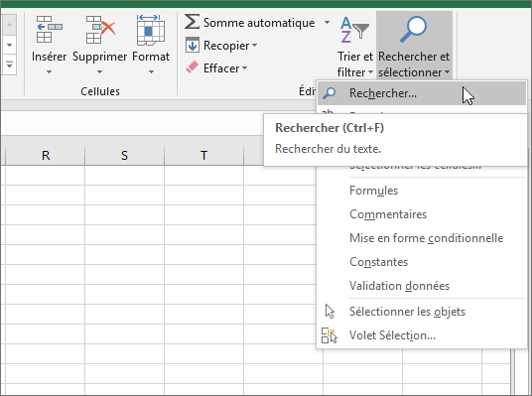This screenshot has width=532, height=396.
Task: Click the arrow icon beside Sélectionner les objets
Action: pos(330,312)
